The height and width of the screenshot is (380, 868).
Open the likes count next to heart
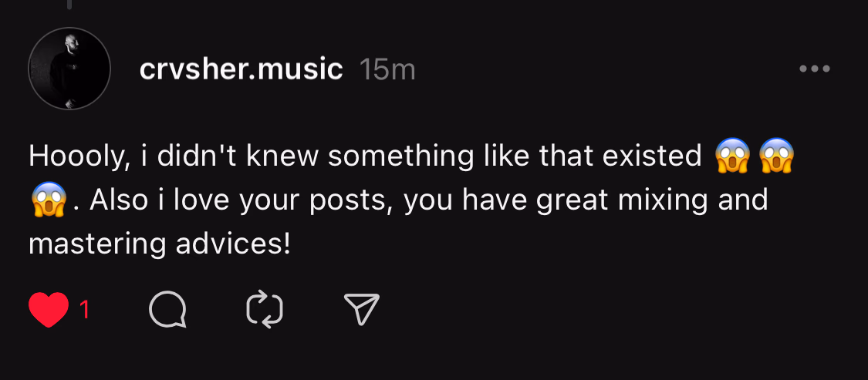84,311
